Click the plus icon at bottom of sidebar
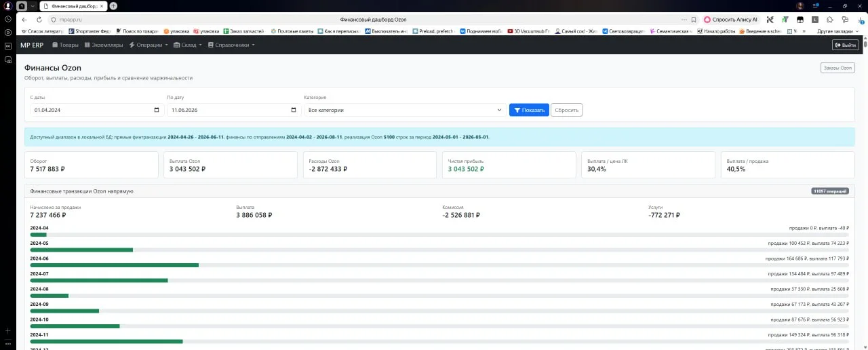 pos(7,330)
